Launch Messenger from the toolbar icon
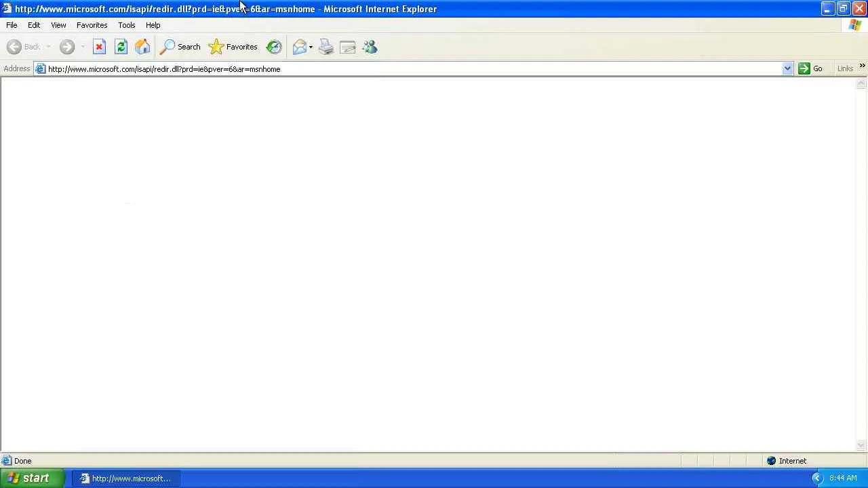The height and width of the screenshot is (488, 868). click(370, 47)
